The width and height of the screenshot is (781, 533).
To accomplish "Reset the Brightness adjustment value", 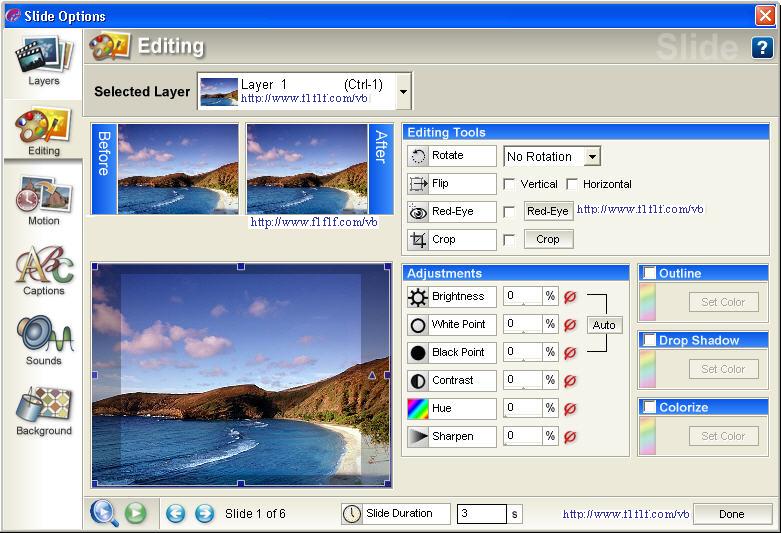I will tap(570, 297).
